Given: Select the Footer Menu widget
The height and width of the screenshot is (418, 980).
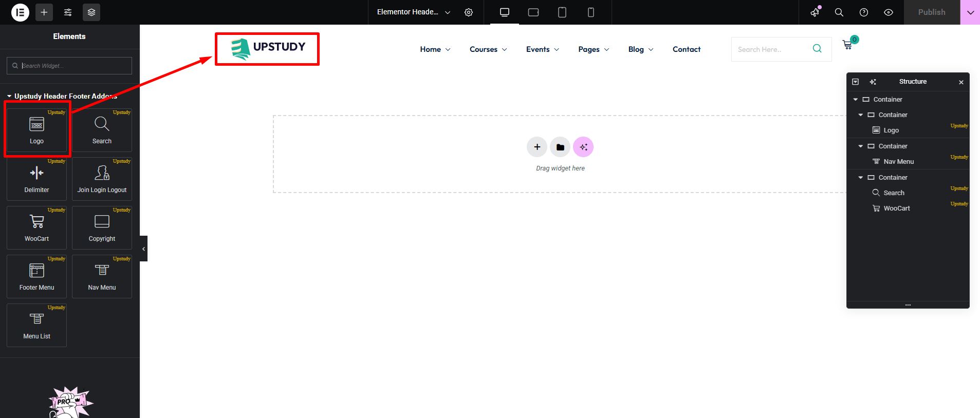Looking at the screenshot, I should tap(36, 276).
